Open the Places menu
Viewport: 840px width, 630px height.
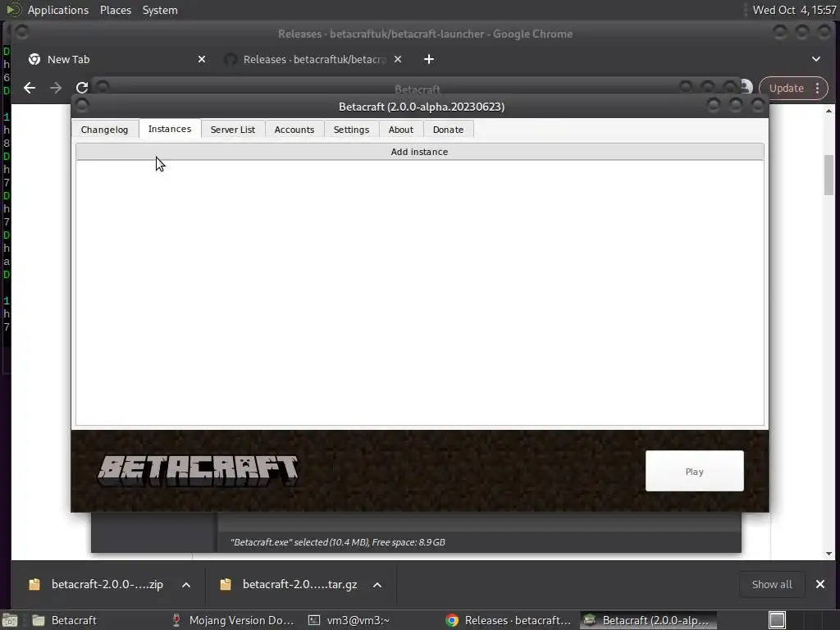[x=116, y=10]
